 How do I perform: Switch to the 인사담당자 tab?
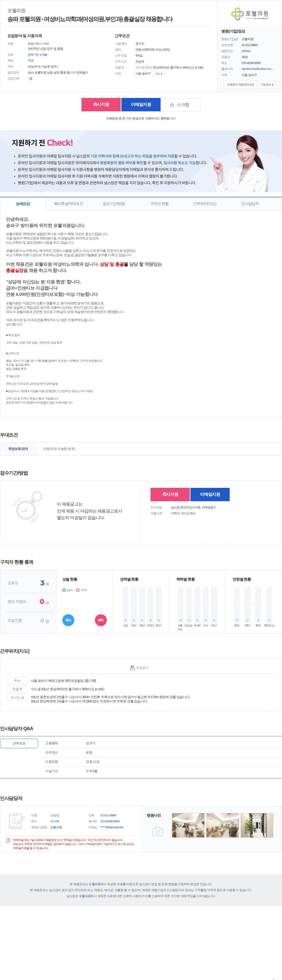[x=250, y=204]
